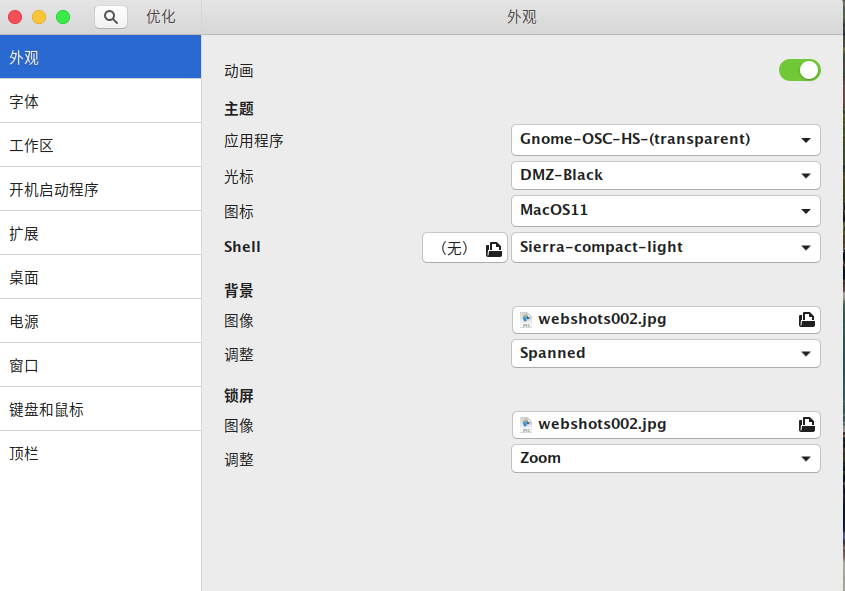This screenshot has width=845, height=591.
Task: Click the 优化 application title
Action: tap(161, 17)
